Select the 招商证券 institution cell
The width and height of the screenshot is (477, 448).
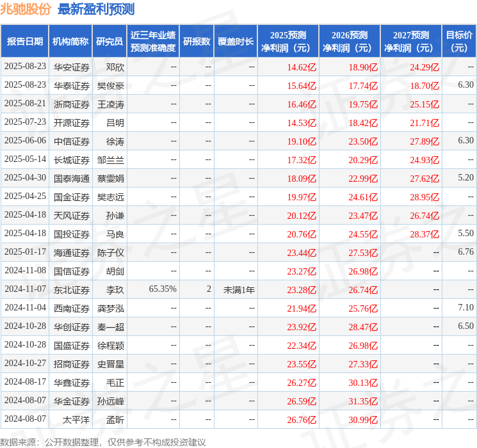coord(72,364)
